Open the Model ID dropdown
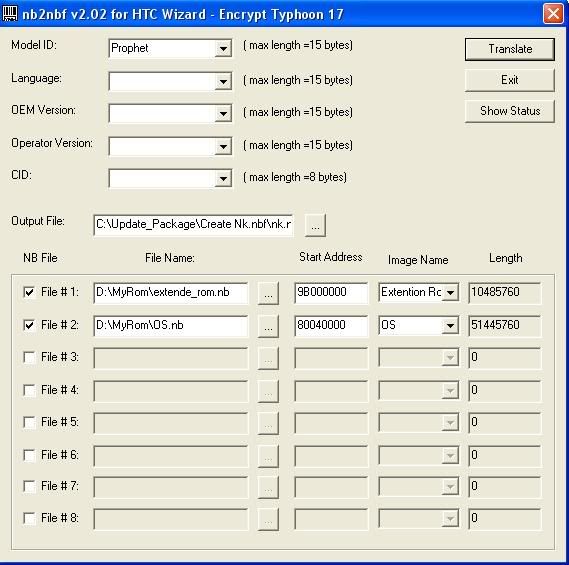This screenshot has height=565, width=569. click(x=223, y=48)
